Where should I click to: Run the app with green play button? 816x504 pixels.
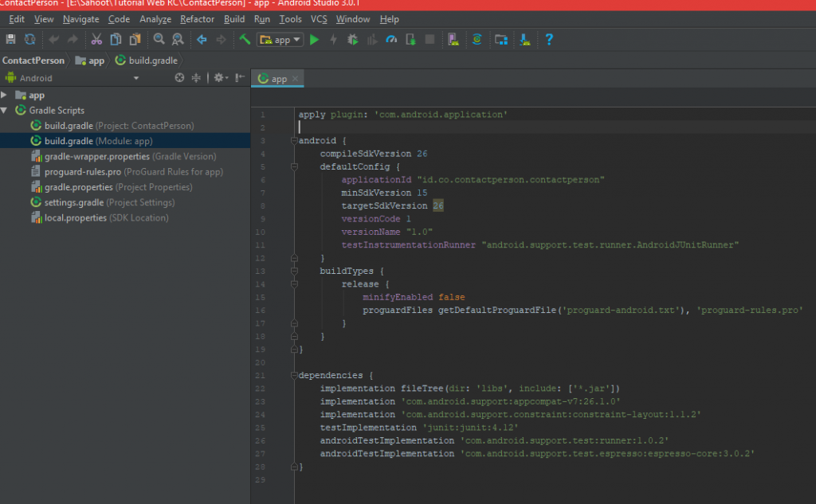coord(314,39)
